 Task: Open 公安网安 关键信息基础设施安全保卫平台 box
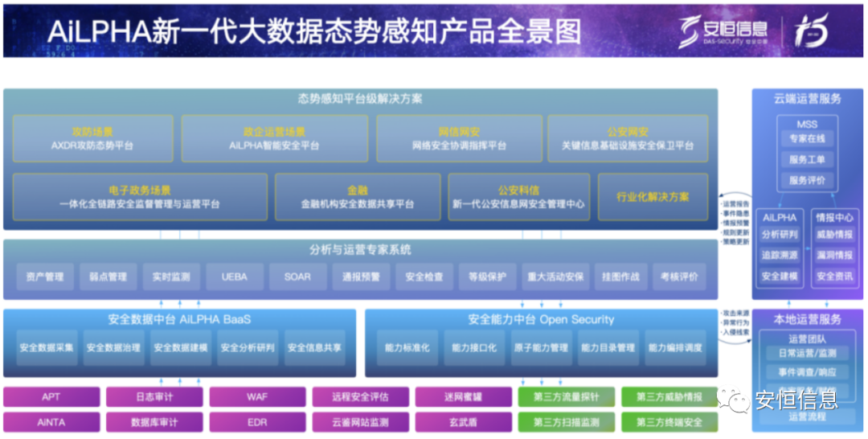point(628,139)
